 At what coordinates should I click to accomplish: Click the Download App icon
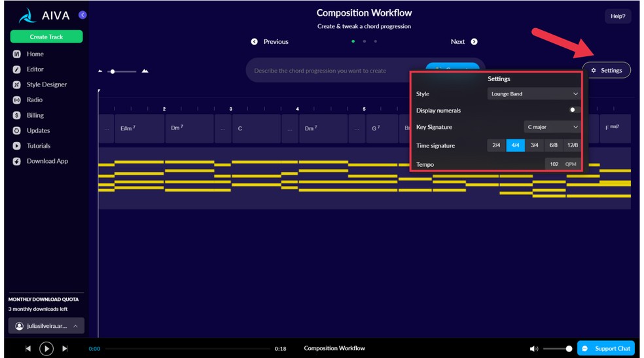[16, 162]
